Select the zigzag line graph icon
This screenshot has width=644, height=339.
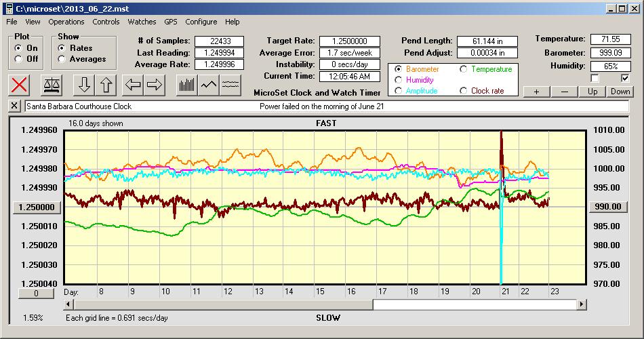click(x=209, y=85)
